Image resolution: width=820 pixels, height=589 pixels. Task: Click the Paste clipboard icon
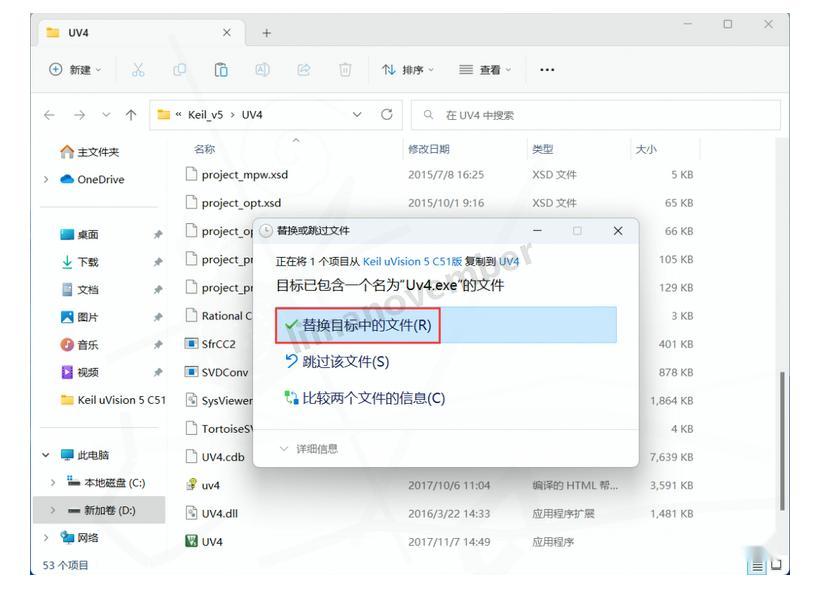pyautogui.click(x=221, y=70)
